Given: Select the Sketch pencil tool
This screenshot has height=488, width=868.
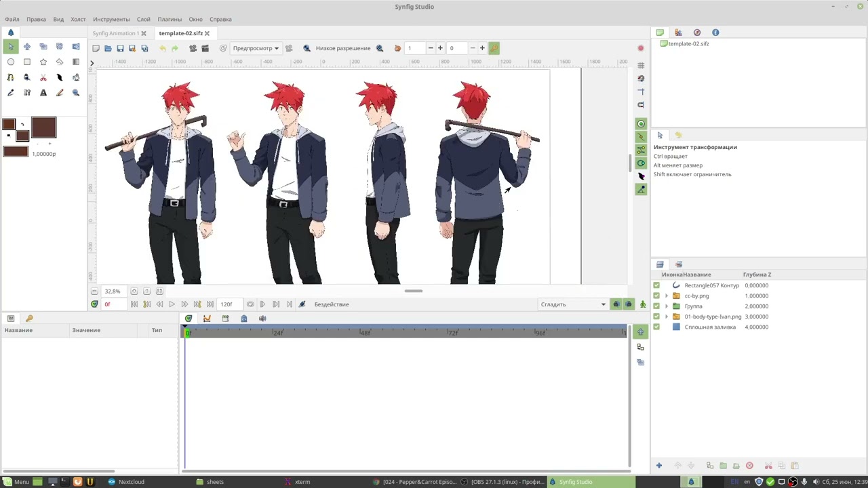Looking at the screenshot, I should [x=60, y=93].
